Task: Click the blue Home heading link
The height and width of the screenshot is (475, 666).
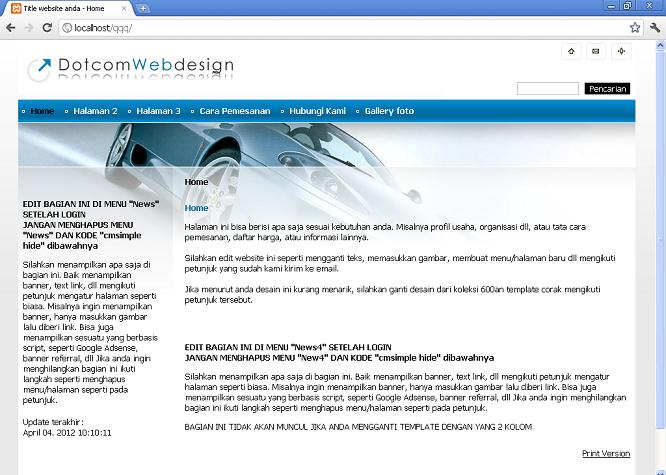Action: click(196, 208)
